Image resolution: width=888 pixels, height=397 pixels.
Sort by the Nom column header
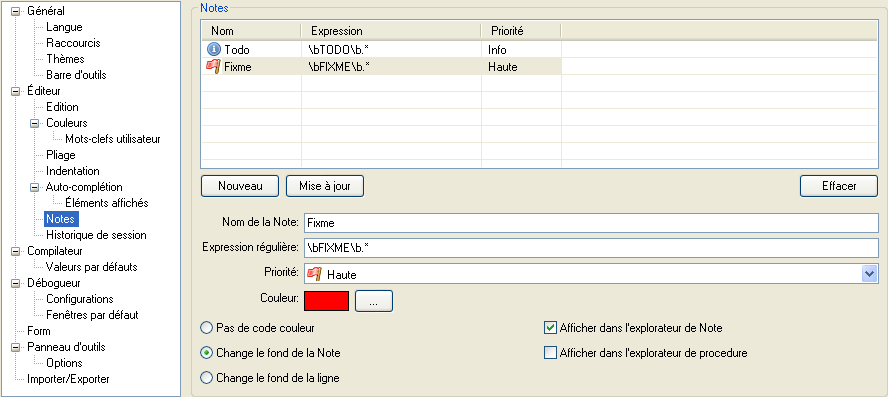point(251,31)
